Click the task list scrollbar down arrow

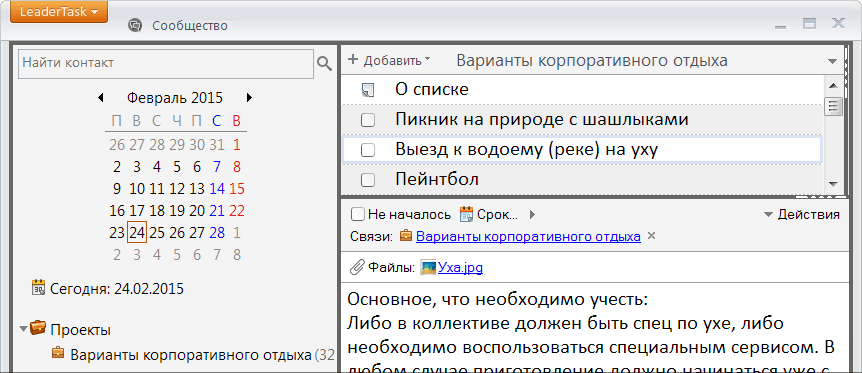(x=832, y=184)
